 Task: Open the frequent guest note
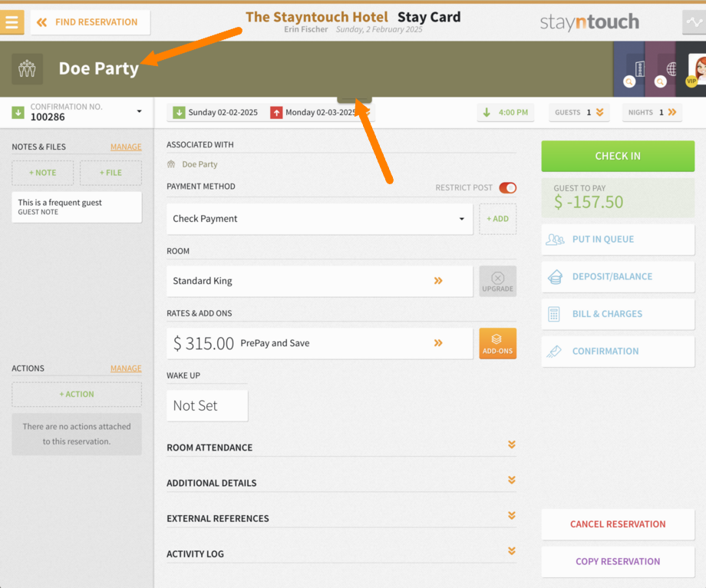coord(77,206)
